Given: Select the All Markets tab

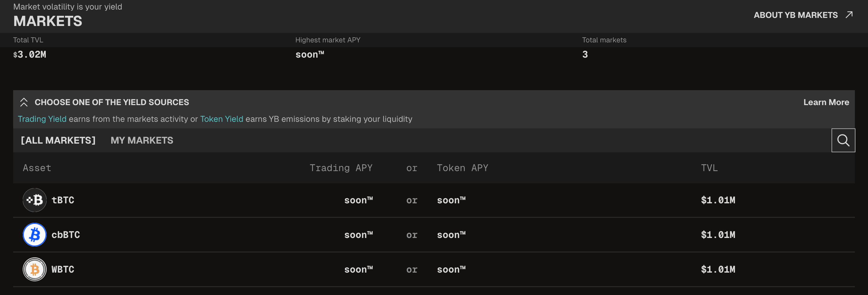Looking at the screenshot, I should 58,140.
